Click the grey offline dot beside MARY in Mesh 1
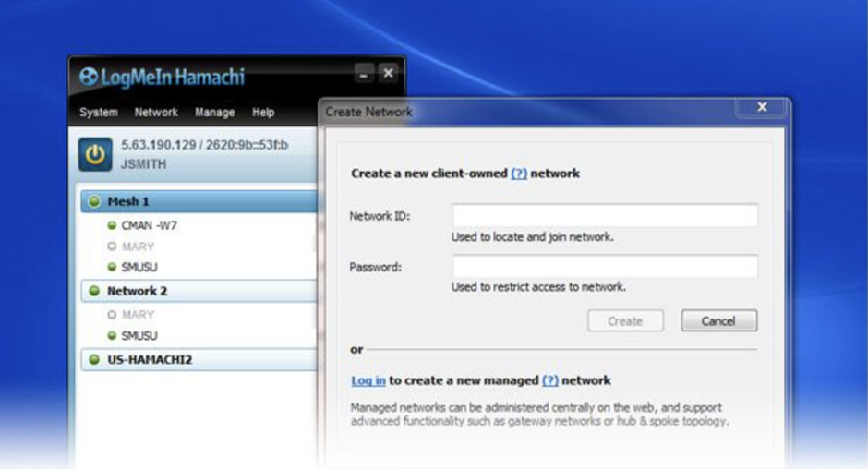Viewport: 868px width, 469px height. coord(112,247)
